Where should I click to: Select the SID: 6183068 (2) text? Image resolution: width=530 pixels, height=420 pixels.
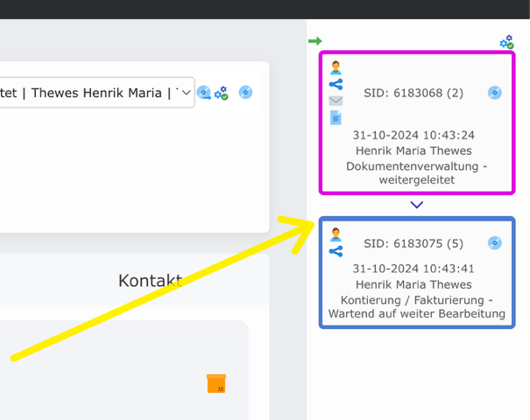413,93
